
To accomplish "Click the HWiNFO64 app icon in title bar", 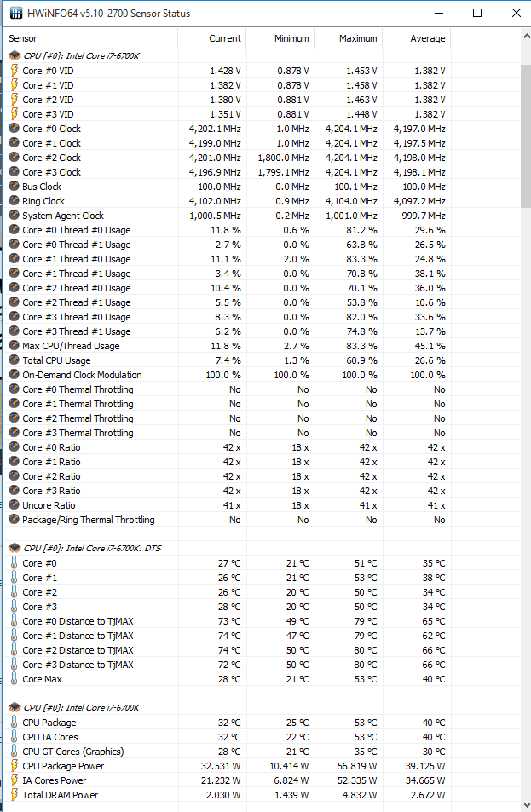I will click(12, 13).
